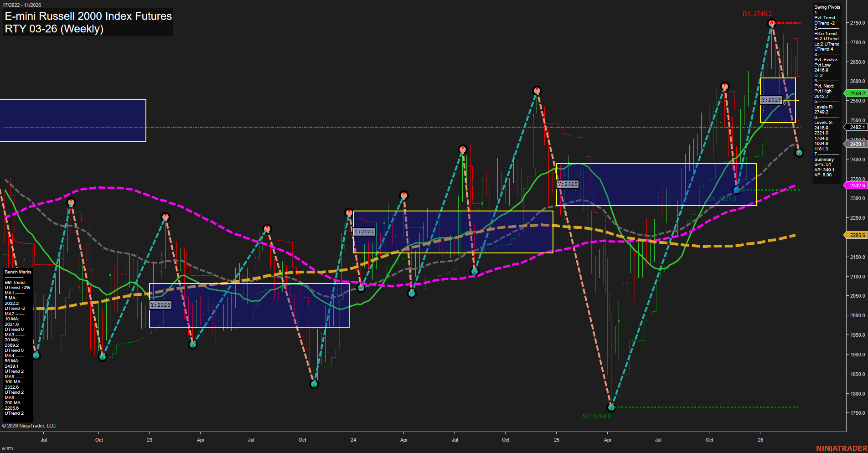This screenshot has width=868, height=453.
Task: Toggle the magenta 2332.6 price marker
Action: [856, 185]
